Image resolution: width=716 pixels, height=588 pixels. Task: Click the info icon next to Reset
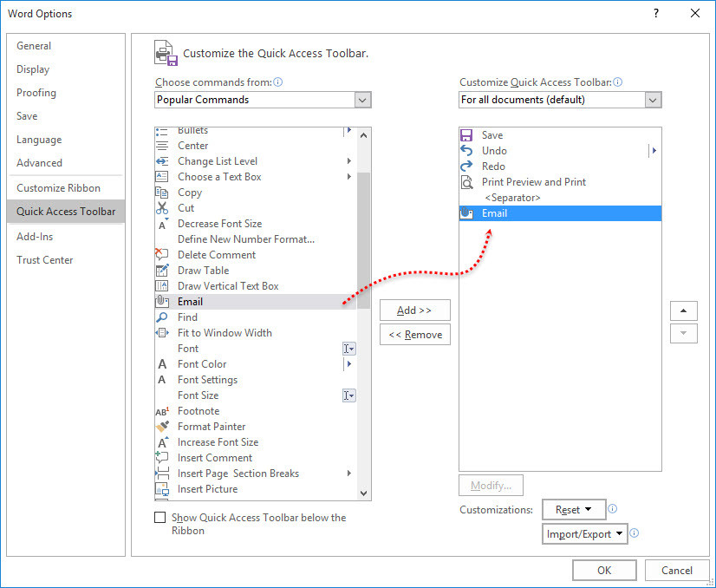click(613, 509)
